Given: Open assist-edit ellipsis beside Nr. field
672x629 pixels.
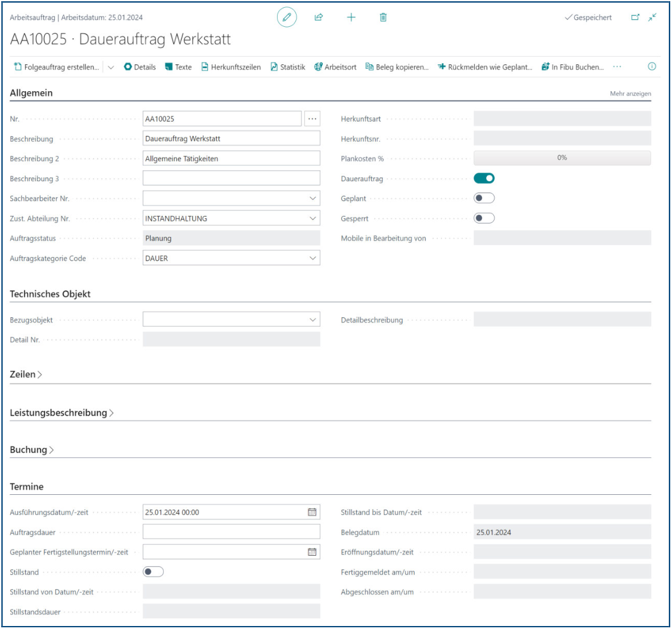Looking at the screenshot, I should [312, 119].
